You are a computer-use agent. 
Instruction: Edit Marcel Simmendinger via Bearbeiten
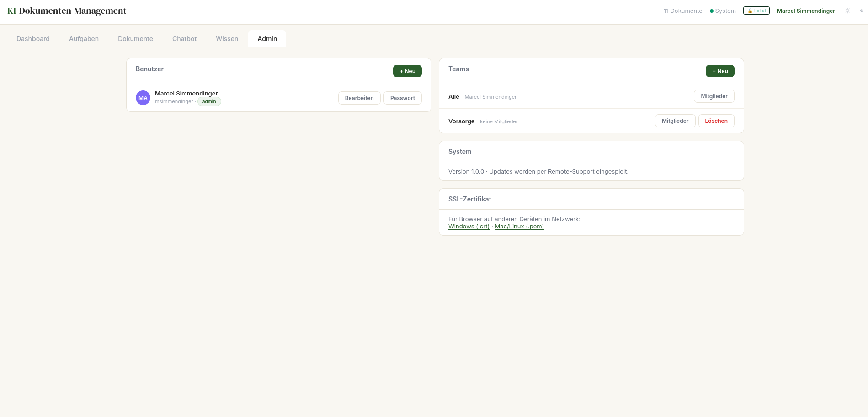tap(359, 98)
